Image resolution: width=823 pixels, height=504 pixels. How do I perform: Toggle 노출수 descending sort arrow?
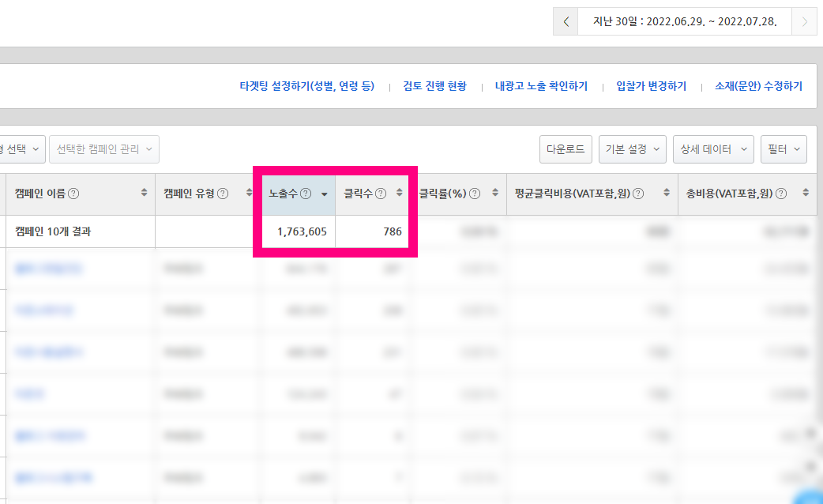pos(325,194)
